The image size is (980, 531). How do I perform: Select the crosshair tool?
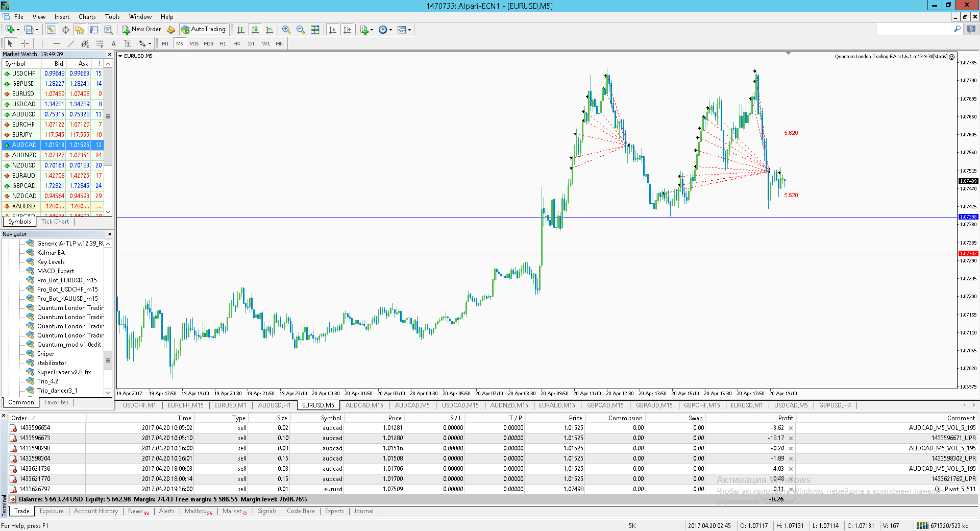click(x=24, y=43)
